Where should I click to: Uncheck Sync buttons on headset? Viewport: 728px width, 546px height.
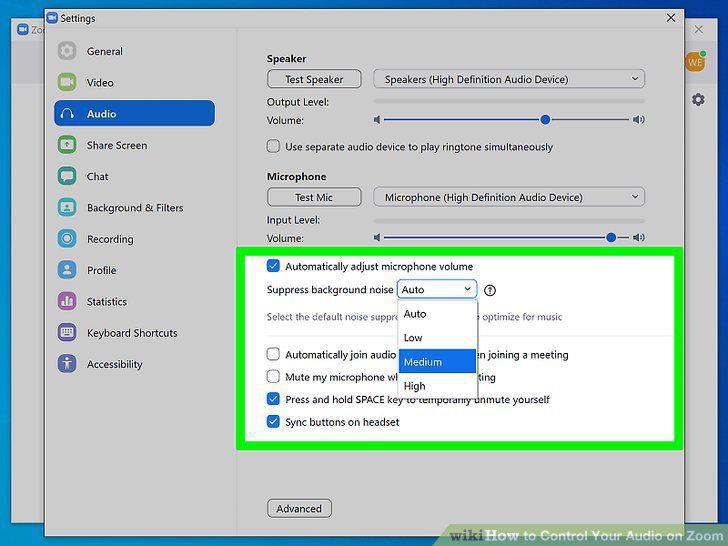pyautogui.click(x=273, y=422)
